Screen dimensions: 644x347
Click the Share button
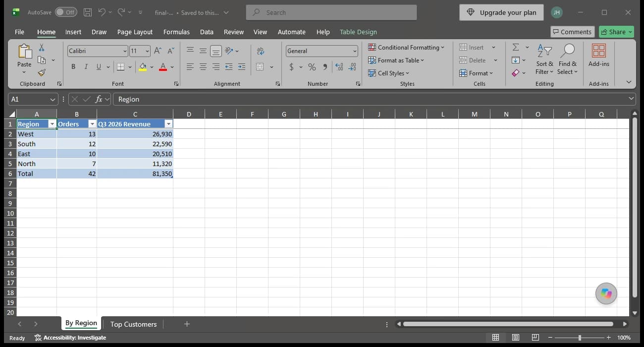(616, 32)
